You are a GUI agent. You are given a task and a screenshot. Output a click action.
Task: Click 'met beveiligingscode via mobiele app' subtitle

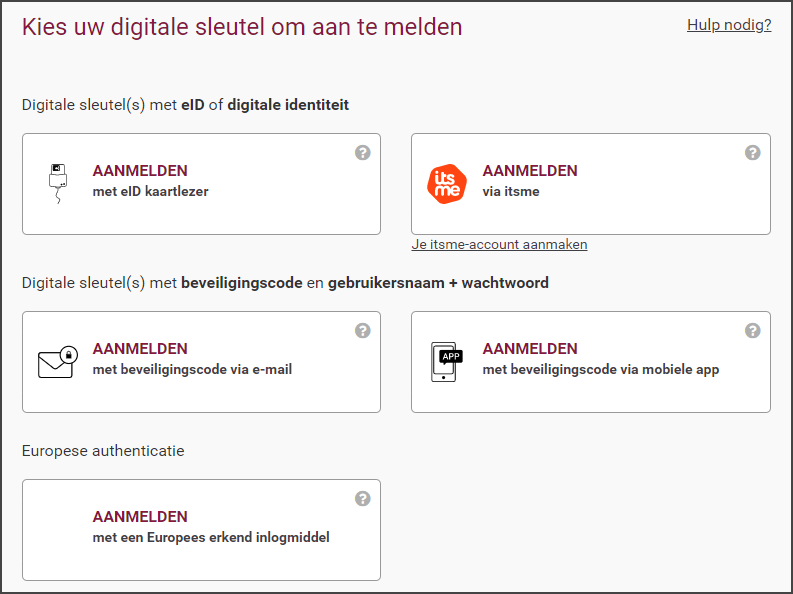pyautogui.click(x=601, y=370)
